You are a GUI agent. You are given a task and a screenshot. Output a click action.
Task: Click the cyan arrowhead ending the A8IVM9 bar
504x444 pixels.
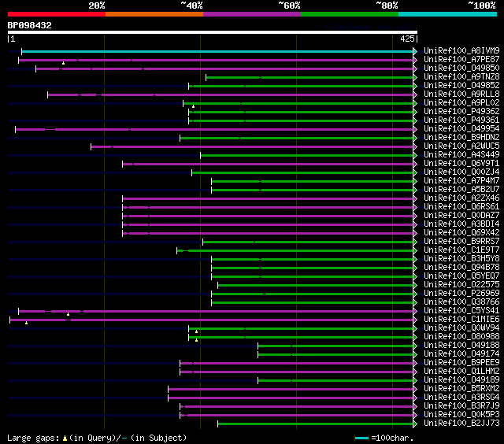pyautogui.click(x=415, y=51)
